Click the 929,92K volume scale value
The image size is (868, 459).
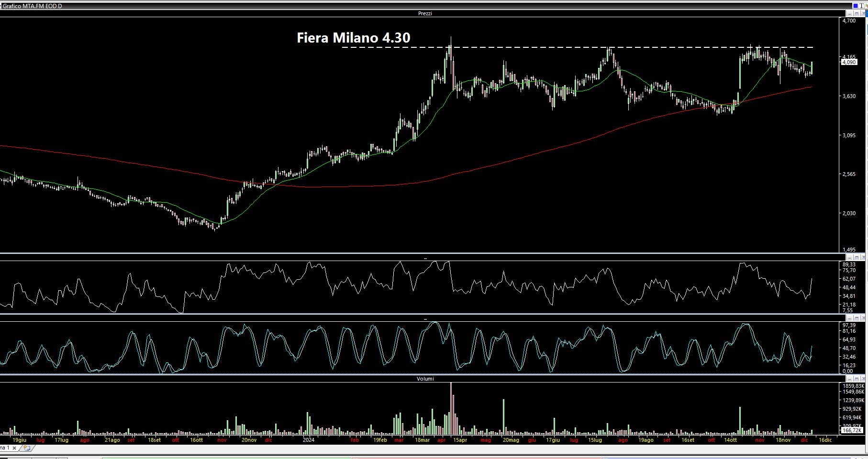tap(852, 409)
